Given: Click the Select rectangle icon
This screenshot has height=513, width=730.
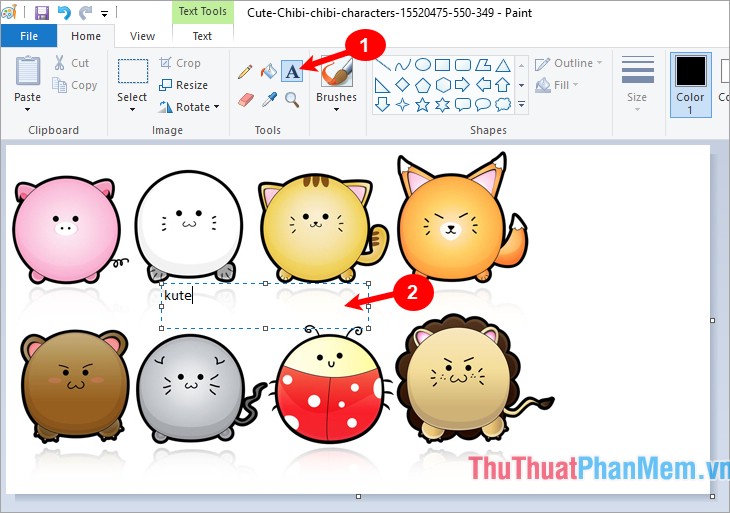Looking at the screenshot, I should [133, 71].
